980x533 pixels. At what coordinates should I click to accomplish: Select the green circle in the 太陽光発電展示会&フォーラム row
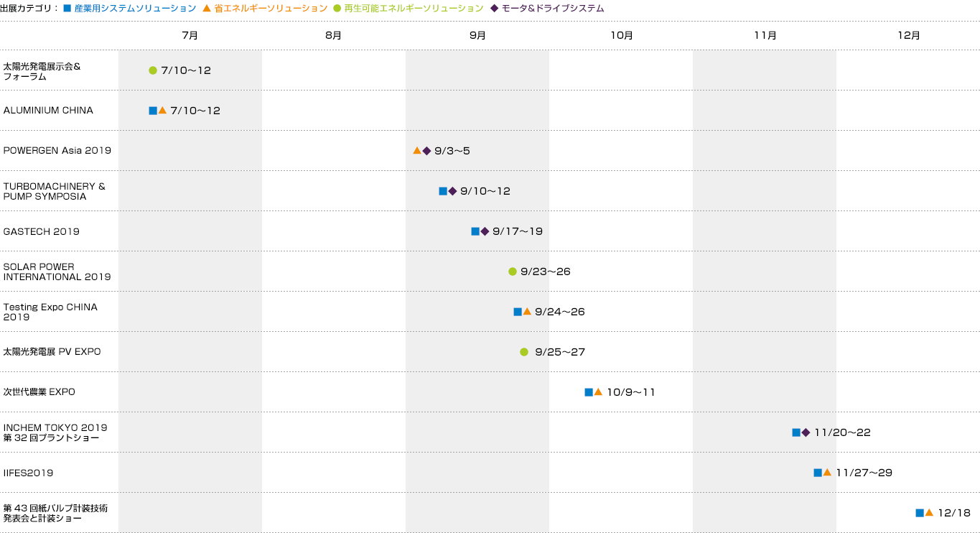153,70
